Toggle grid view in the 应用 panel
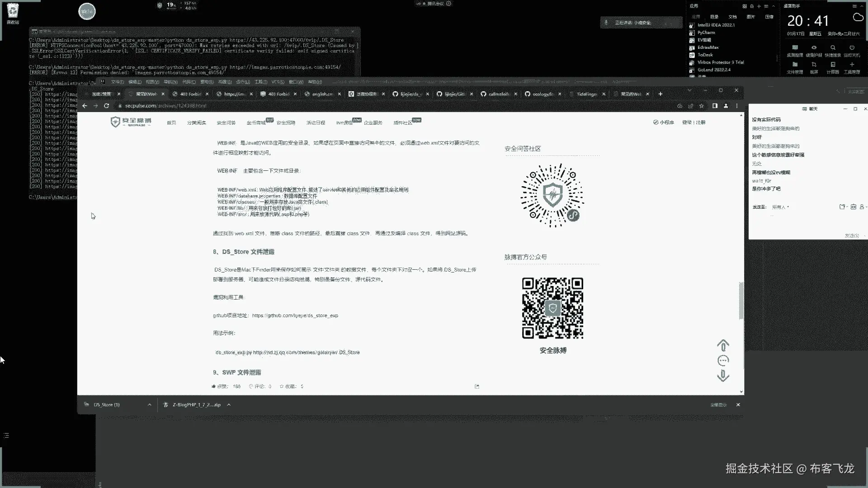868x488 pixels. (745, 6)
